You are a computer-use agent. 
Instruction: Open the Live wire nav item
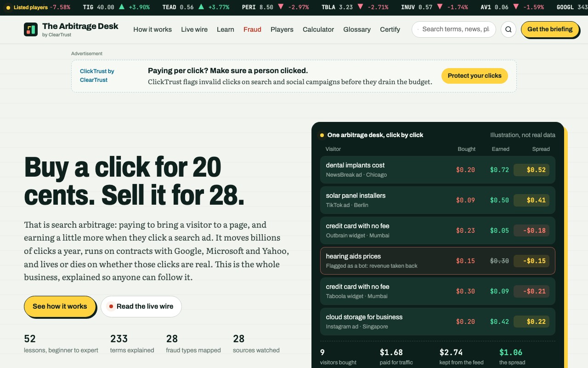(194, 29)
